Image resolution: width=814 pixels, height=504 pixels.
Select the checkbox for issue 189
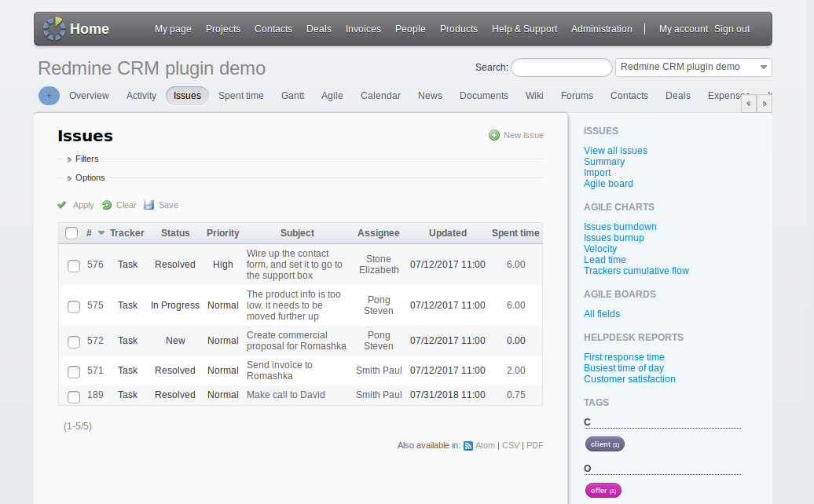pyautogui.click(x=74, y=396)
